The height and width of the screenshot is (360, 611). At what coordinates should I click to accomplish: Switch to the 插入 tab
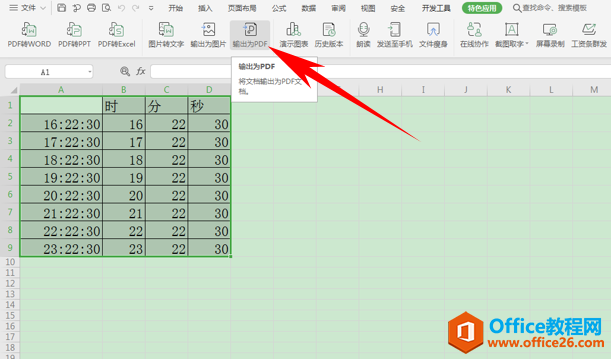[x=205, y=8]
